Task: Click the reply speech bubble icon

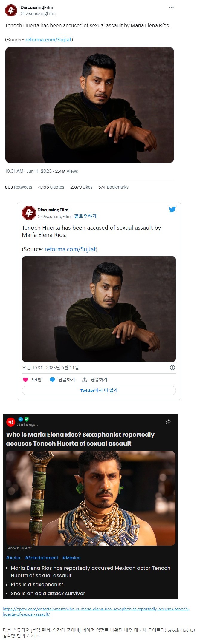Action: (x=52, y=380)
